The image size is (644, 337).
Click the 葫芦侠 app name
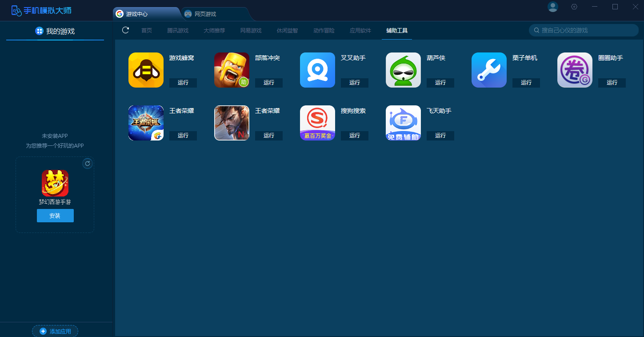point(436,58)
